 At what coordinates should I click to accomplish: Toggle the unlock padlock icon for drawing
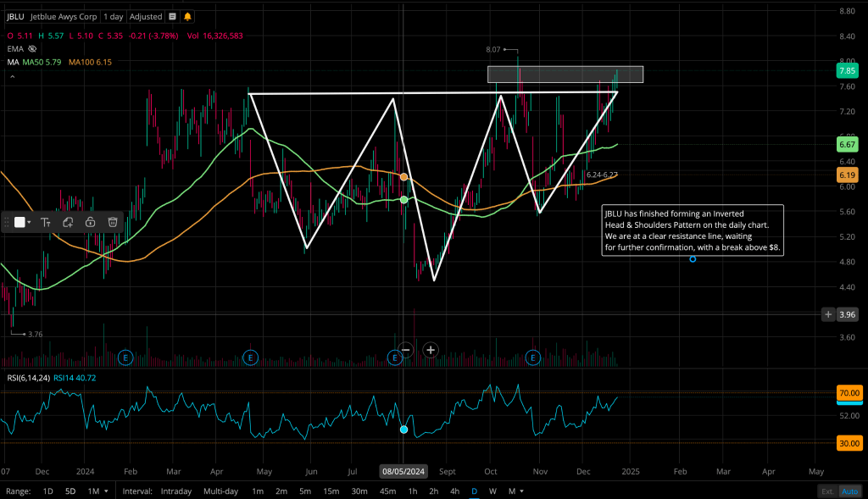[x=90, y=222]
